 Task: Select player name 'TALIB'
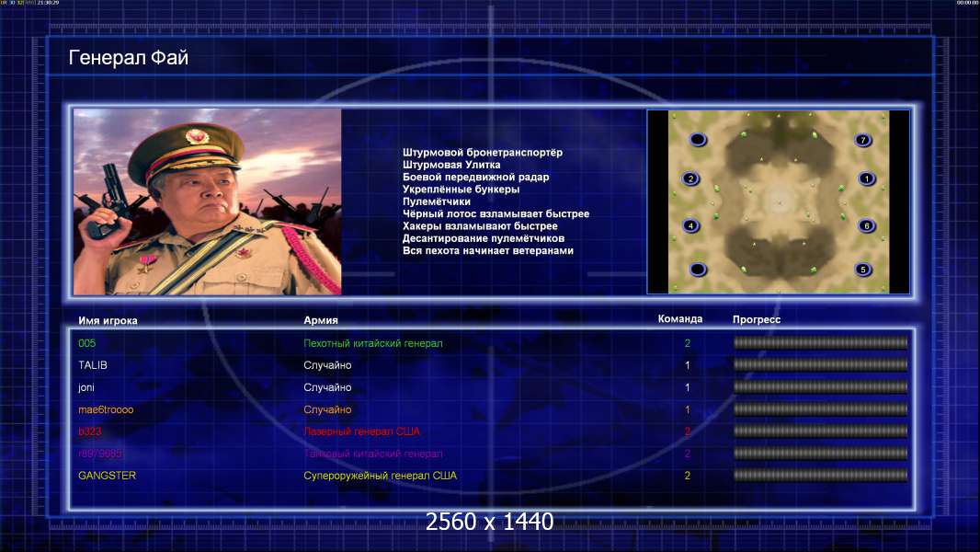pyautogui.click(x=93, y=365)
